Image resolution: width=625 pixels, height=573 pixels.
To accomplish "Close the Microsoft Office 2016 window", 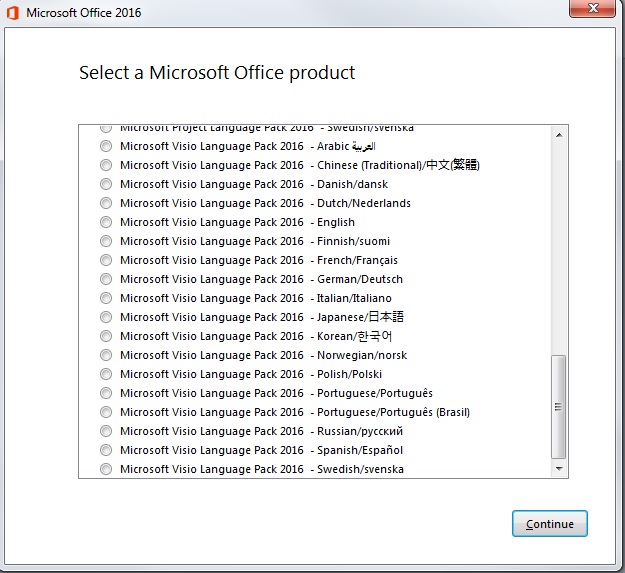I will 593,8.
